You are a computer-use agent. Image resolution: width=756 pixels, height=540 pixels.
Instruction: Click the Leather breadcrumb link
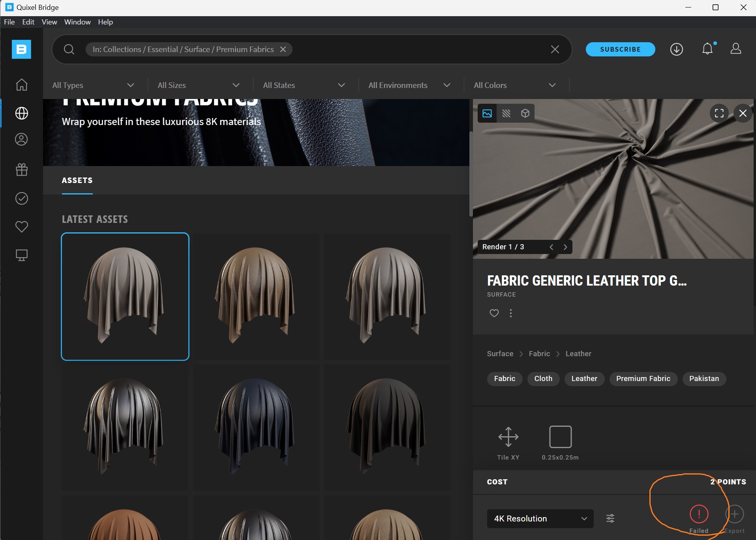click(578, 354)
